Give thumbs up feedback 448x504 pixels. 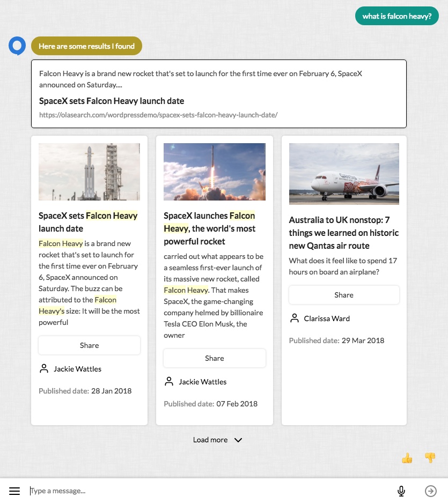407,458
